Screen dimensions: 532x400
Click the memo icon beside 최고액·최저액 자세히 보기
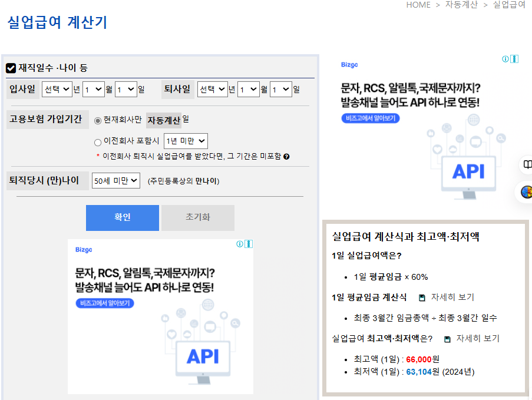[x=447, y=338]
